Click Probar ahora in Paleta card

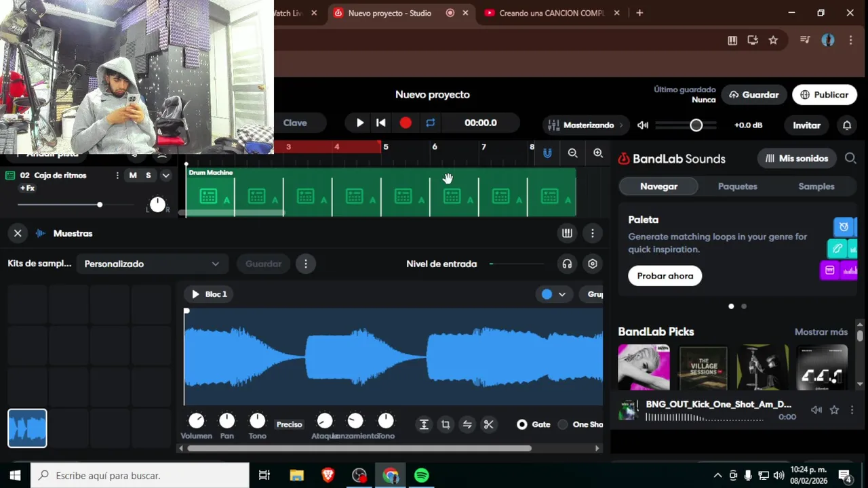(665, 276)
